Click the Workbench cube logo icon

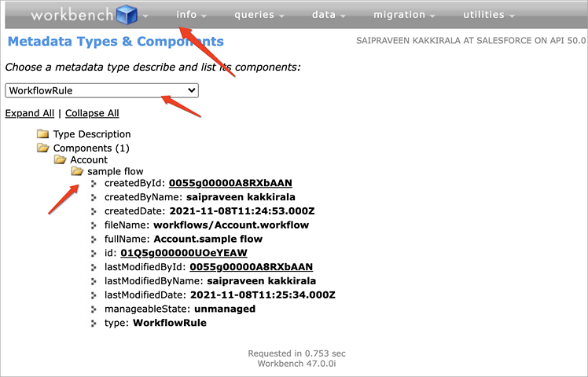(127, 15)
